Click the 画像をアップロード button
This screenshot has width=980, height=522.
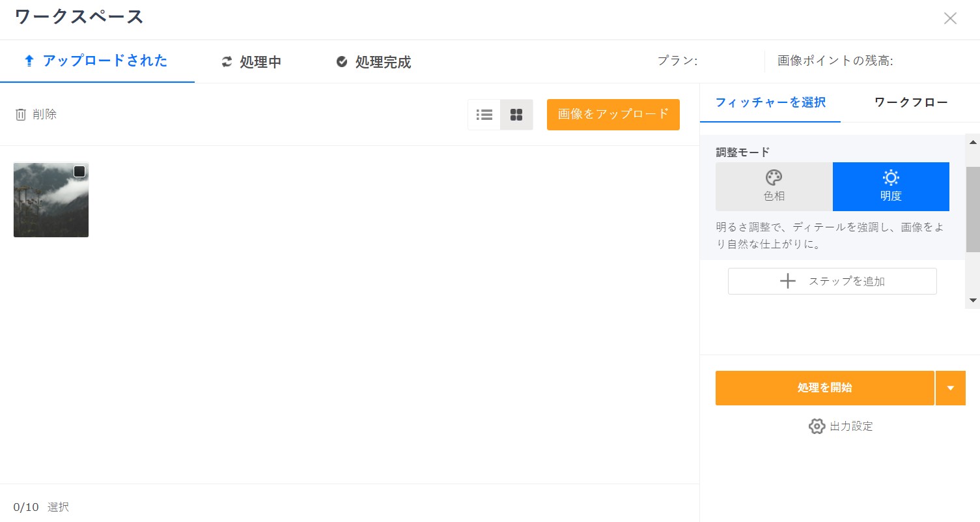(x=613, y=114)
